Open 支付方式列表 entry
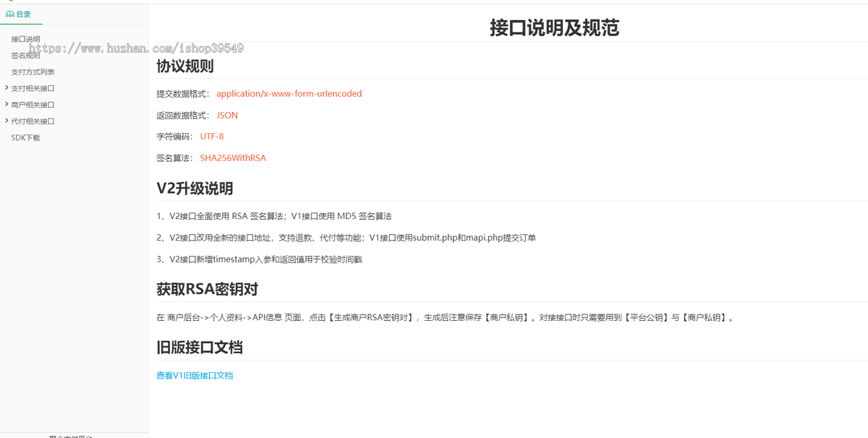This screenshot has width=868, height=438. click(33, 72)
